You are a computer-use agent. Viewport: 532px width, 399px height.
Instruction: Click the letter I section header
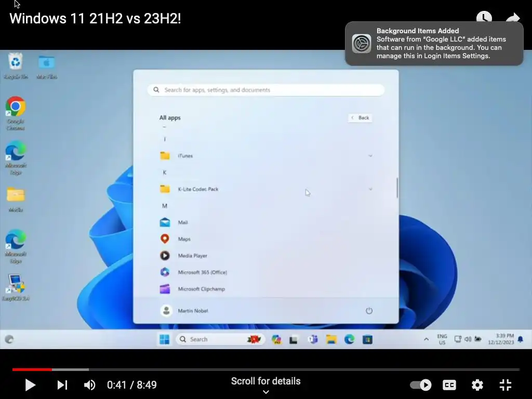click(x=165, y=139)
